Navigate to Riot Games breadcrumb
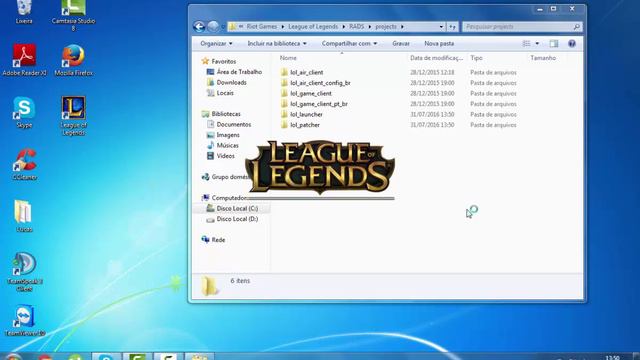640x360 pixels. tap(262, 27)
